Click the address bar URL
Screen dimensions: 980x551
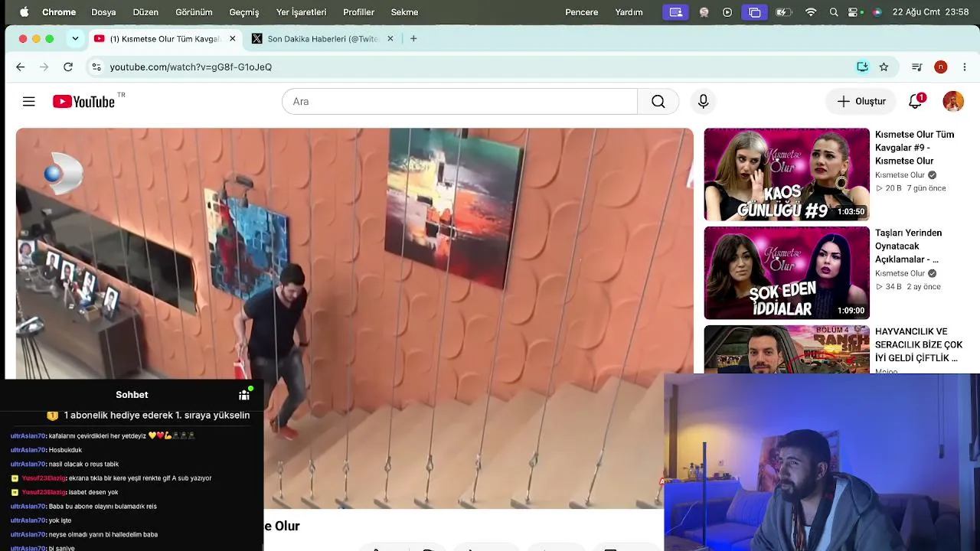[191, 67]
